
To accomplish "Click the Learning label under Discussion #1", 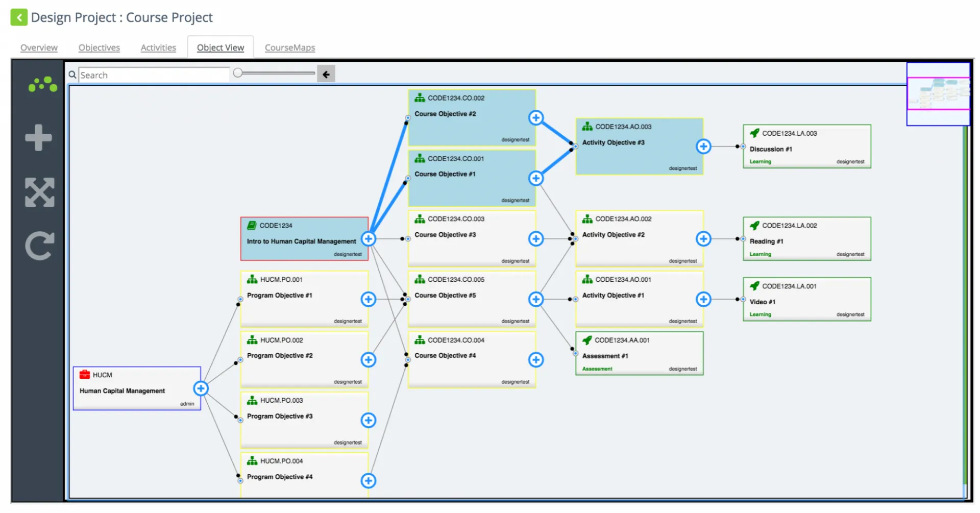I will click(x=760, y=162).
